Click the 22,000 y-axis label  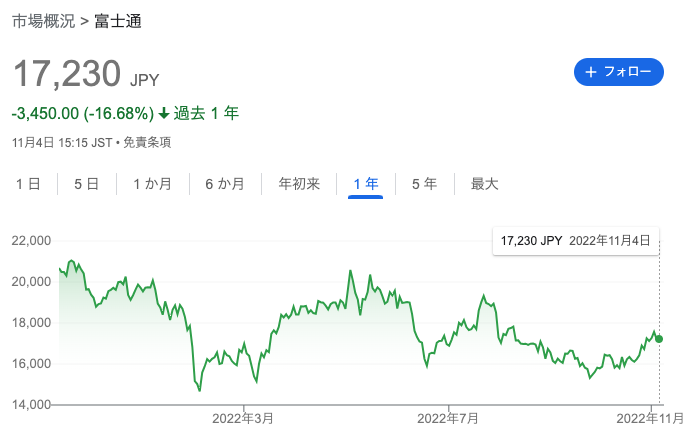pos(31,241)
